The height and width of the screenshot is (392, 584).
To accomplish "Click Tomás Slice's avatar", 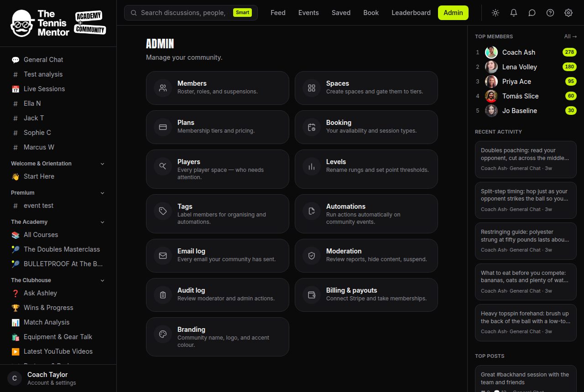I will pyautogui.click(x=491, y=96).
